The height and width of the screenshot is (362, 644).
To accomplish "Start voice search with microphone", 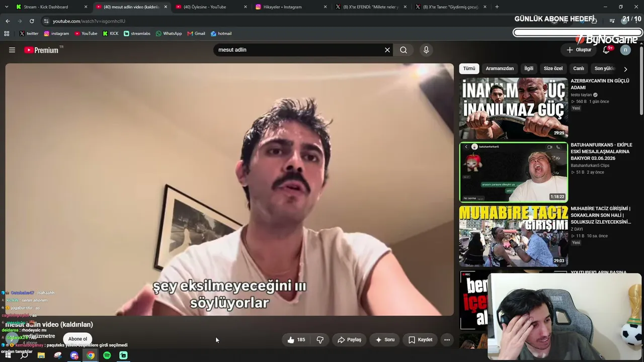I will 426,50.
